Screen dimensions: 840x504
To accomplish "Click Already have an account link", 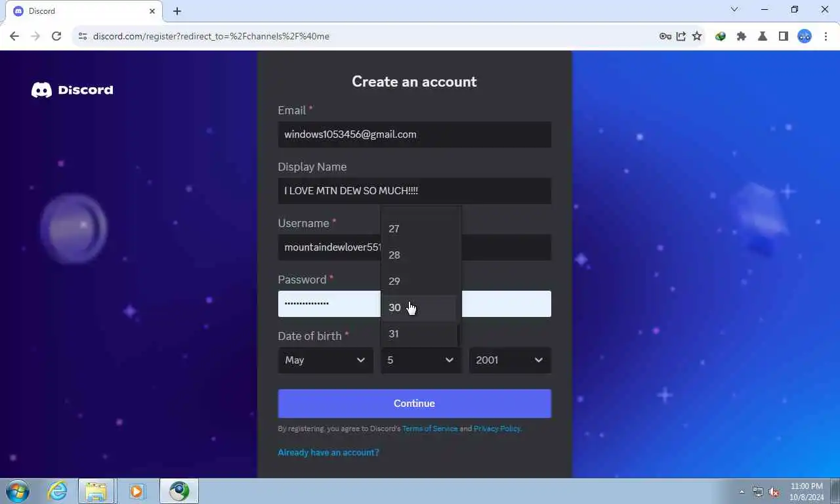I will tap(328, 452).
